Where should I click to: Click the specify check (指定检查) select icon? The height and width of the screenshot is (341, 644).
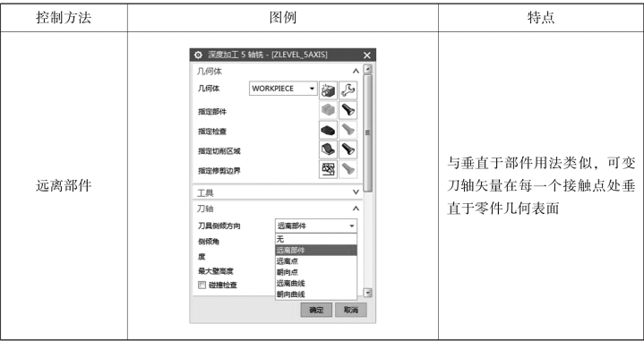point(328,130)
